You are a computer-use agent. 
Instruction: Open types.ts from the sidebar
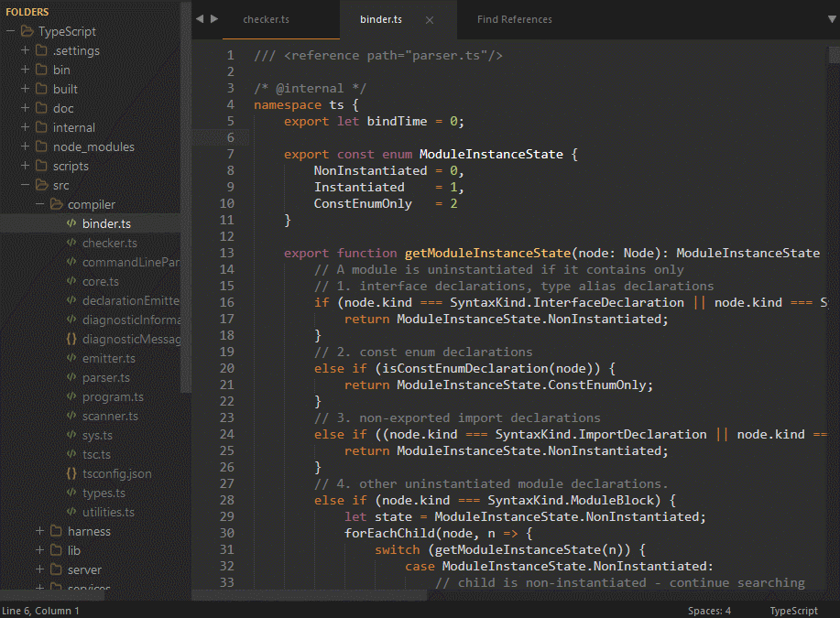click(104, 493)
